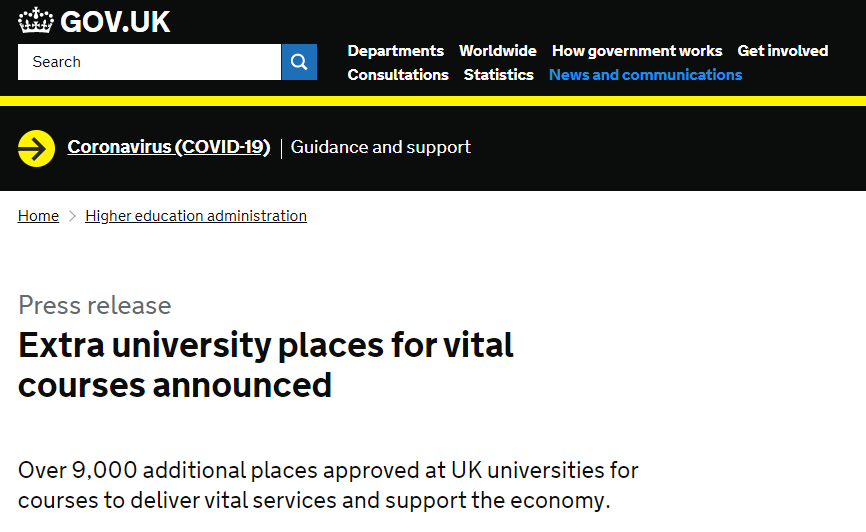The image size is (866, 532).
Task: Select the Get involved navigation link
Action: tap(783, 51)
